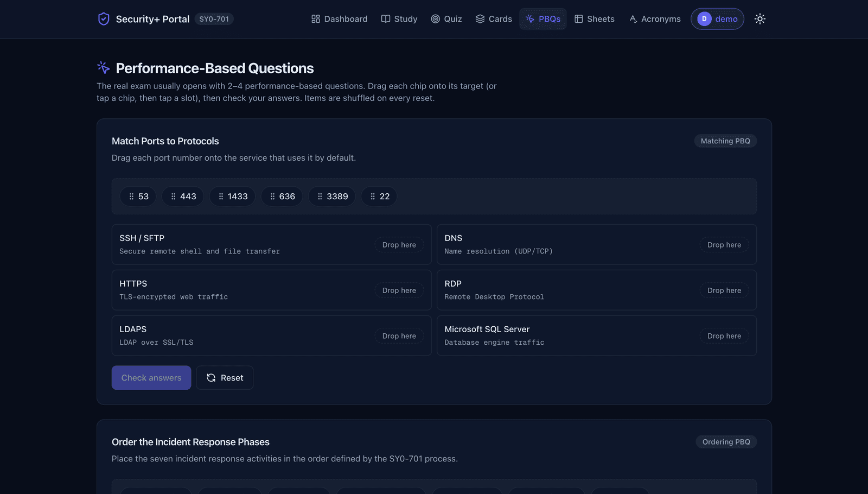This screenshot has width=868, height=494.
Task: Click 'Name resolution (UDP/TCP)' text
Action: coord(499,251)
